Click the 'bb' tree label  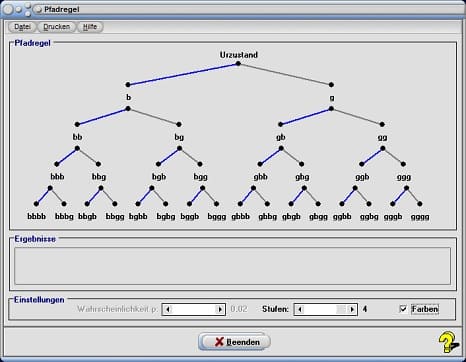pos(77,137)
